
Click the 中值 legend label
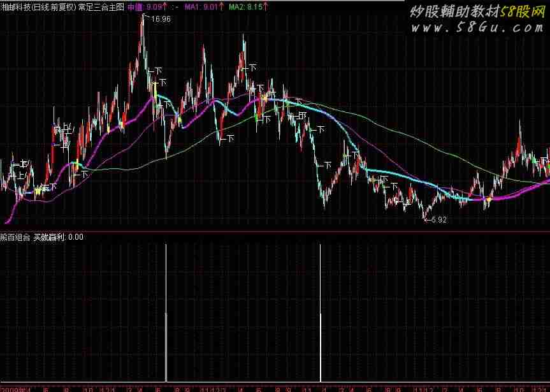point(136,6)
